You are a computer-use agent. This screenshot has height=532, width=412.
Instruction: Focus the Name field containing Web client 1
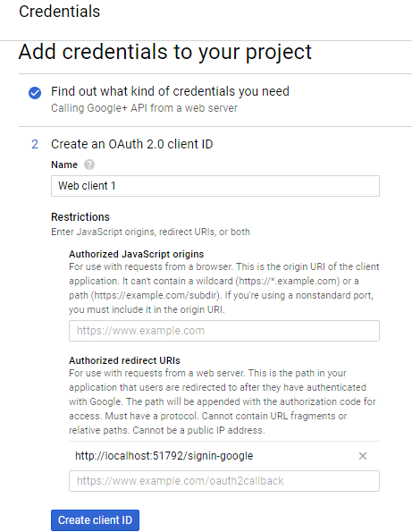(x=215, y=186)
